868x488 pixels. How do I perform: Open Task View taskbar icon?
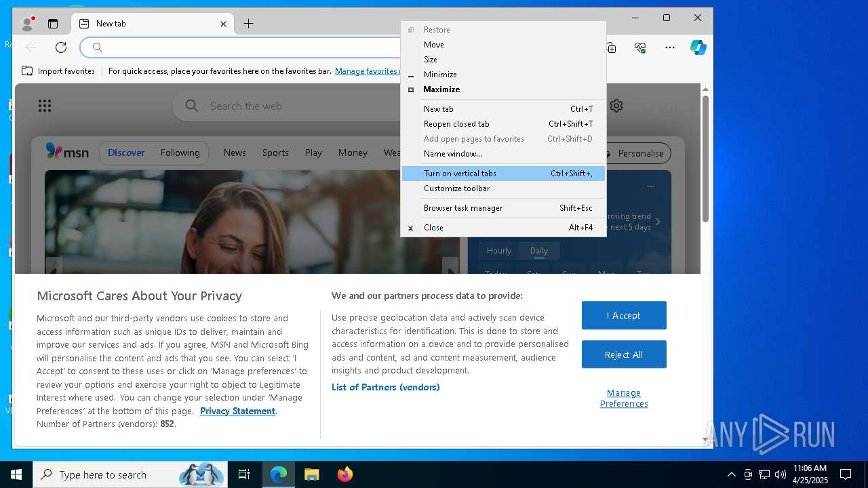(x=244, y=474)
